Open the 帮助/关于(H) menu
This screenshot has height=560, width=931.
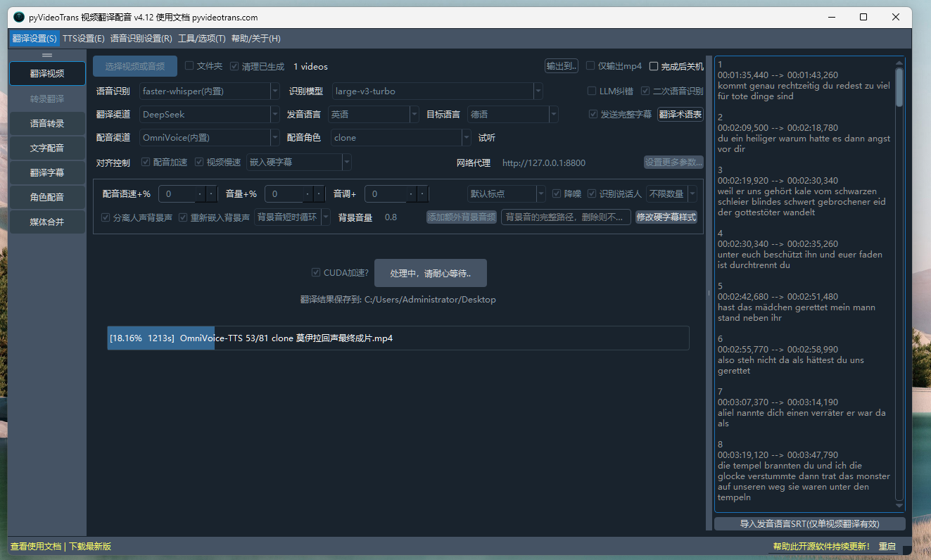[x=256, y=39]
